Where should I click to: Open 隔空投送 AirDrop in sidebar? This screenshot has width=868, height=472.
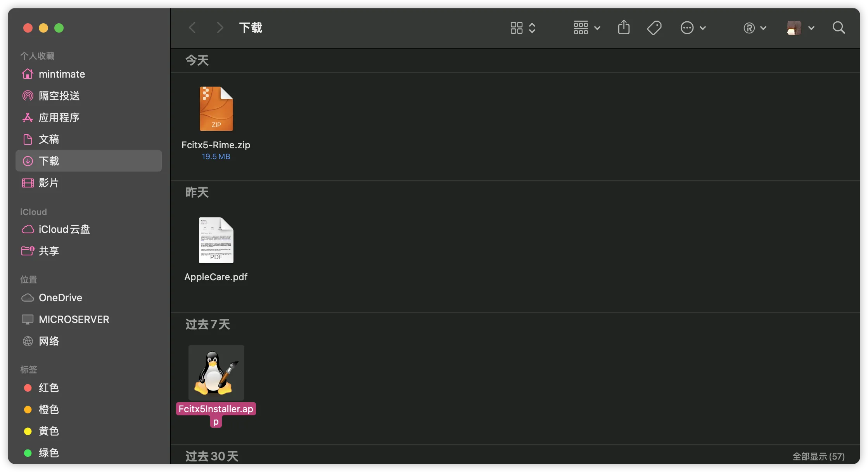pyautogui.click(x=89, y=95)
